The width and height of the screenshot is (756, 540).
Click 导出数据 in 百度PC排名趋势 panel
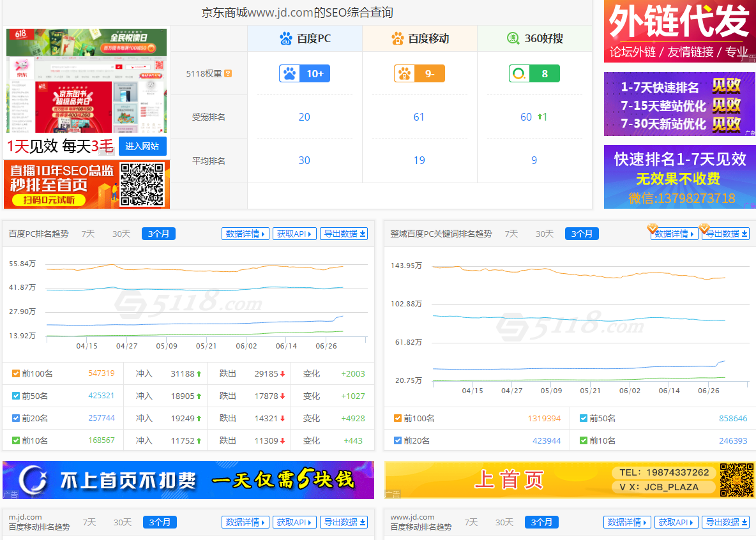coord(344,234)
